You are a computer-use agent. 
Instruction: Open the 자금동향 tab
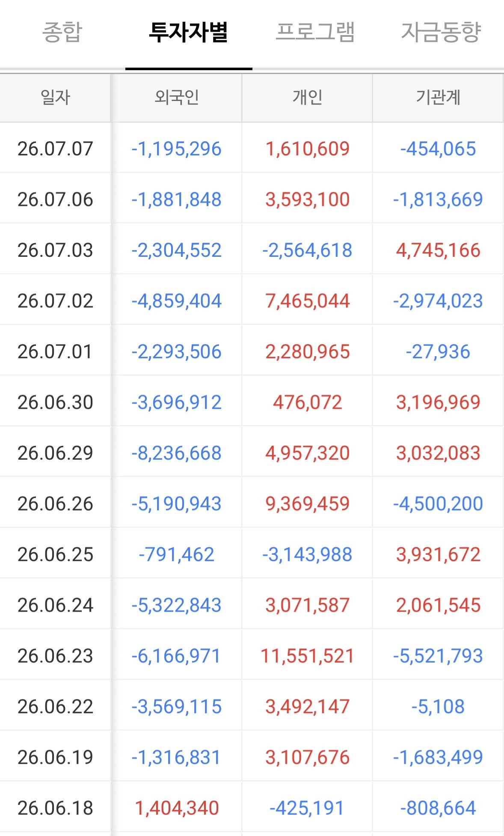pos(441,33)
